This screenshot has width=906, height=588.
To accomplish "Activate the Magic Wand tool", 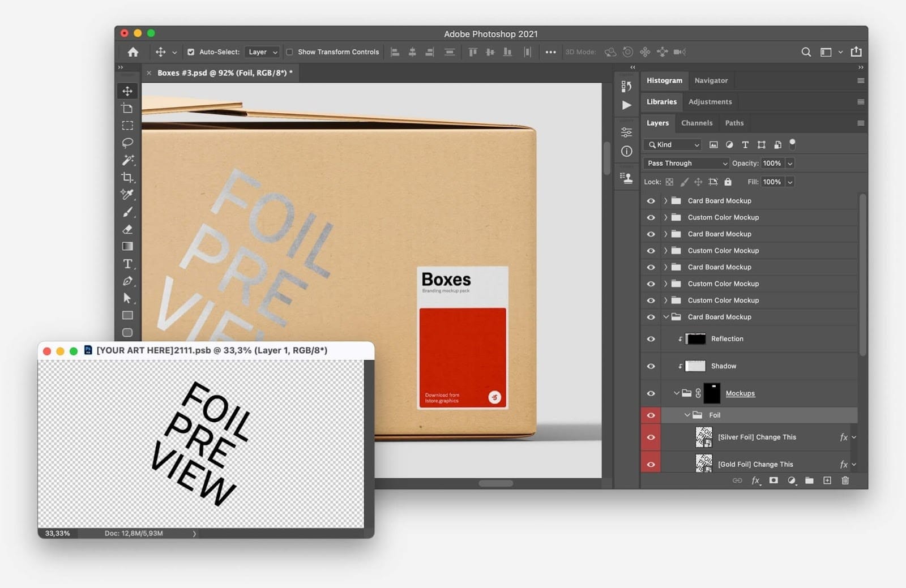I will [127, 160].
